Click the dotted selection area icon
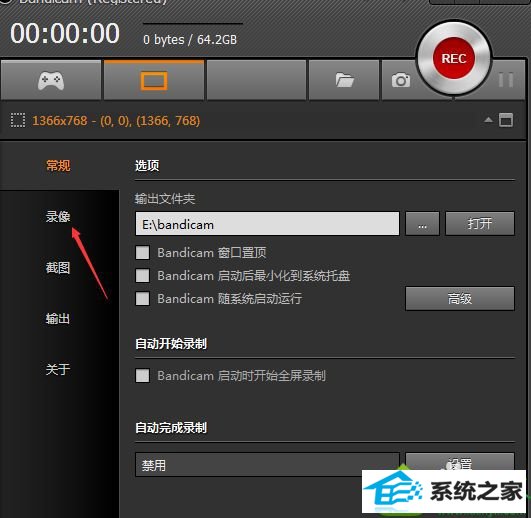531x518 pixels. tap(18, 120)
